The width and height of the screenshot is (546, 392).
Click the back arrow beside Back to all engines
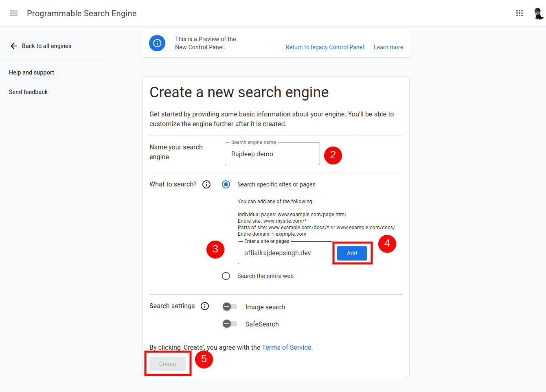click(13, 46)
